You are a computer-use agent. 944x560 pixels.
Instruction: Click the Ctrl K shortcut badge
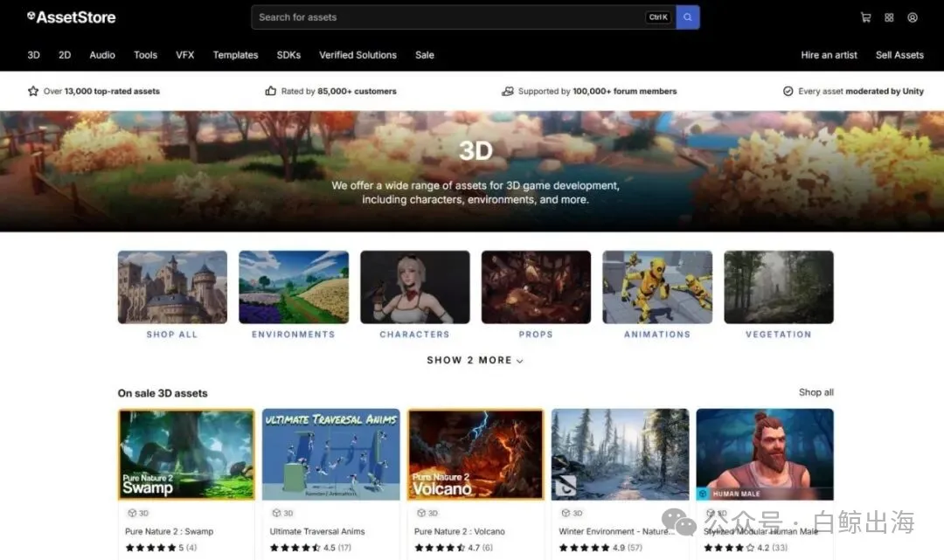pos(658,17)
